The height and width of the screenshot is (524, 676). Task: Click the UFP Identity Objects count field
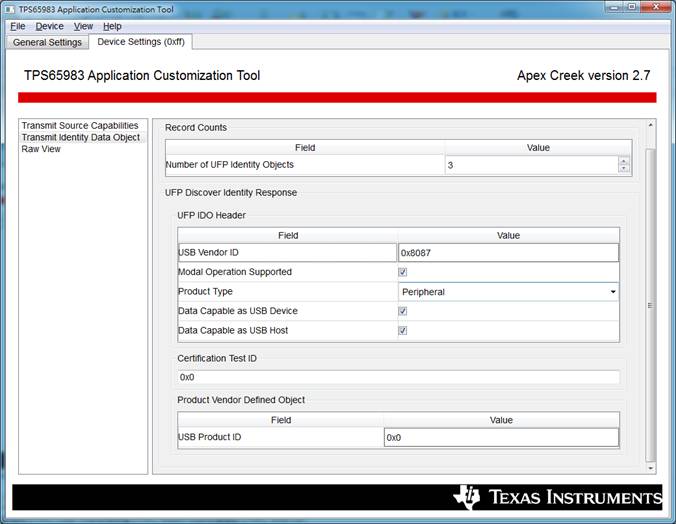pyautogui.click(x=532, y=165)
